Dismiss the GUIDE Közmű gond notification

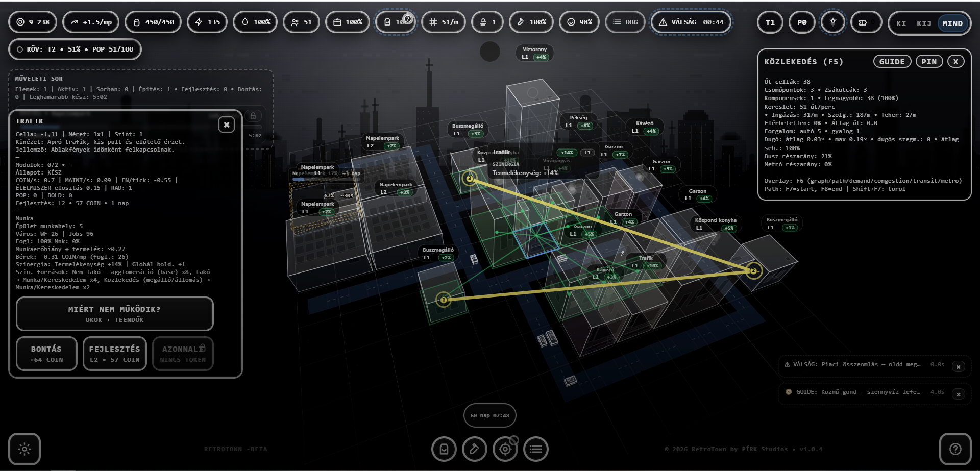(x=958, y=394)
